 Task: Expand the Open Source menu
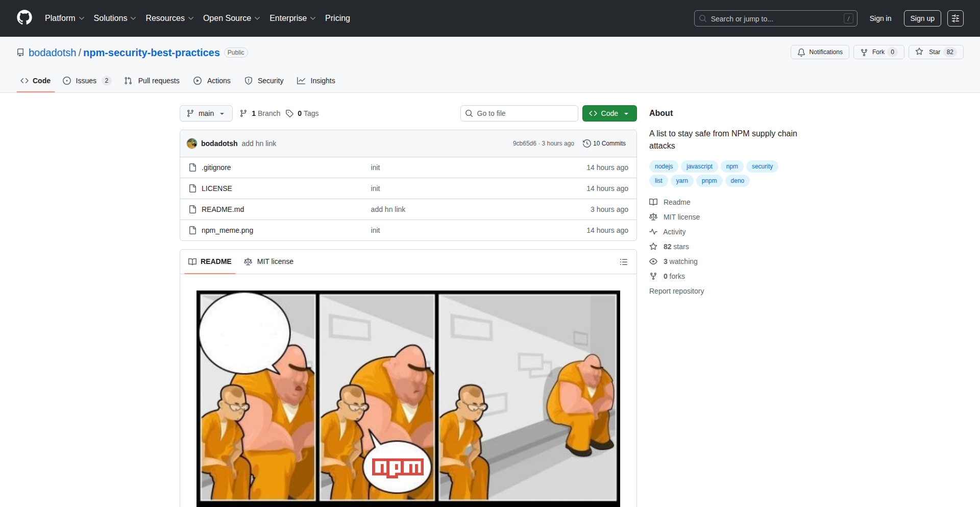click(x=231, y=18)
